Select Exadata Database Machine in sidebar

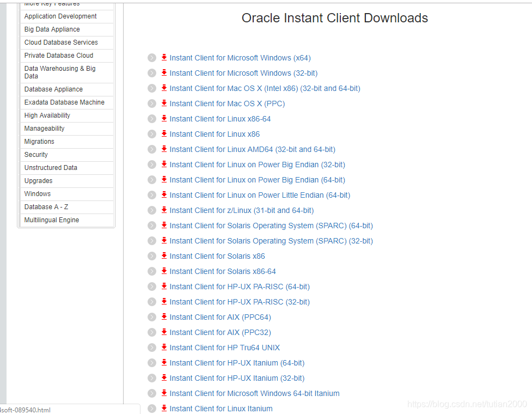(x=67, y=102)
